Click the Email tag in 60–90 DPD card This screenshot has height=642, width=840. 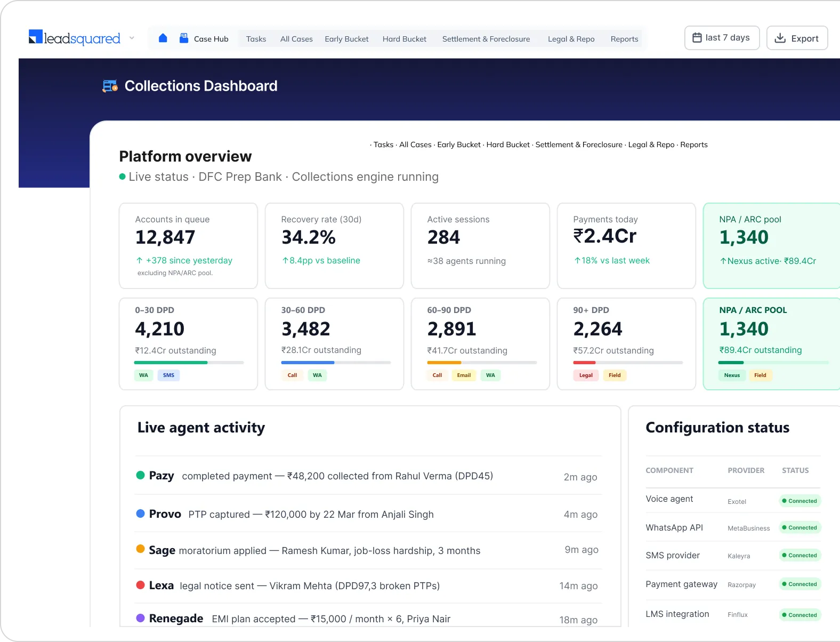pyautogui.click(x=464, y=375)
